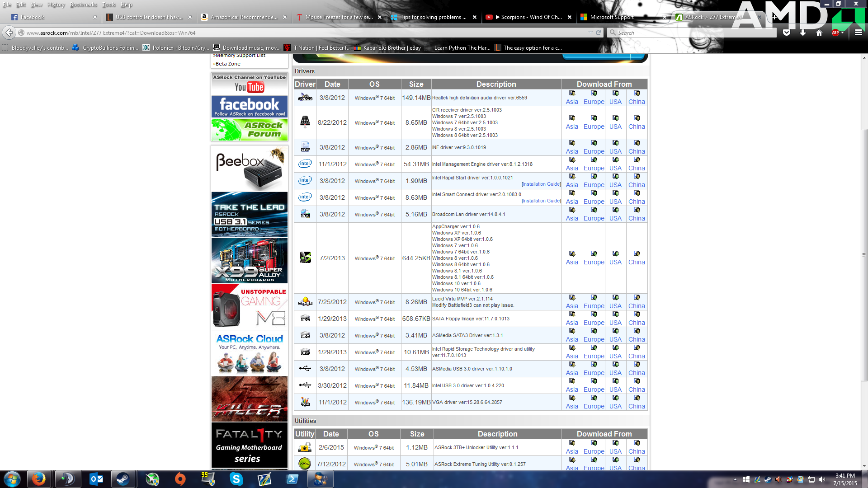
Task: Open the Pocket icon in the toolbar
Action: pos(787,33)
